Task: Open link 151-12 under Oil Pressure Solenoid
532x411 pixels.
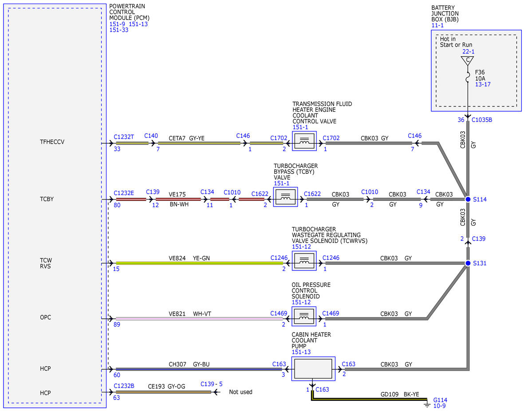Action: coord(301,302)
